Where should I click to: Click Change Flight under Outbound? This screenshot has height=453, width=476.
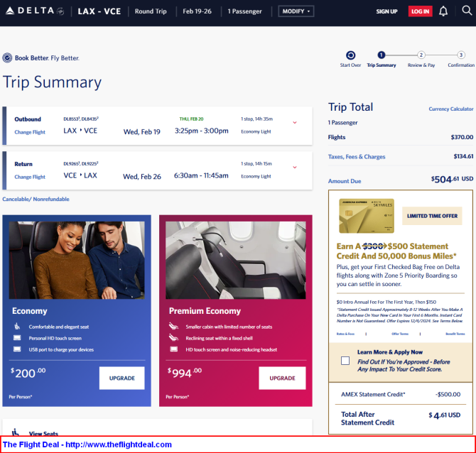tap(30, 132)
